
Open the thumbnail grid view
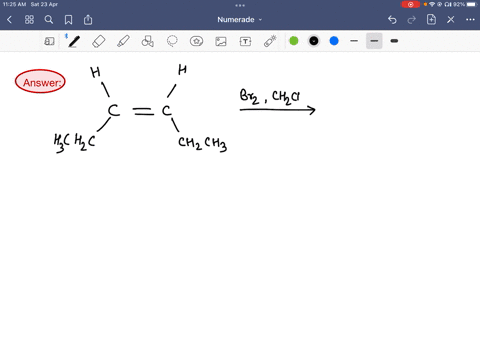tap(29, 20)
